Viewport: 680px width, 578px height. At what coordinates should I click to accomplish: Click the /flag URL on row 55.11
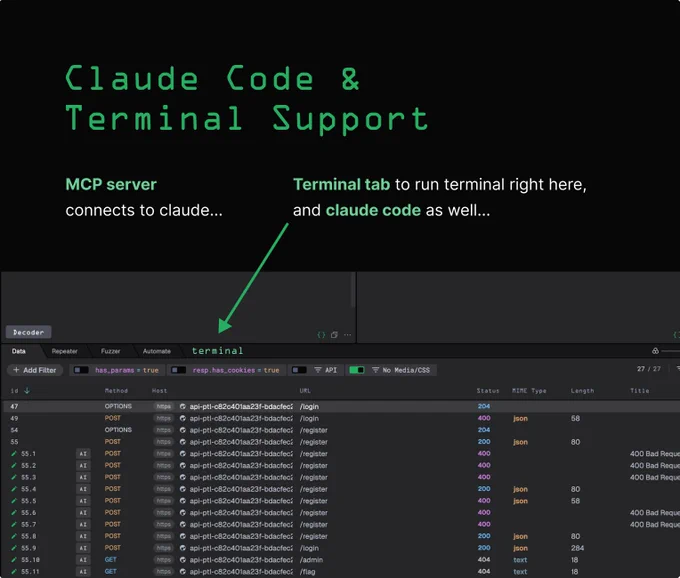(307, 571)
